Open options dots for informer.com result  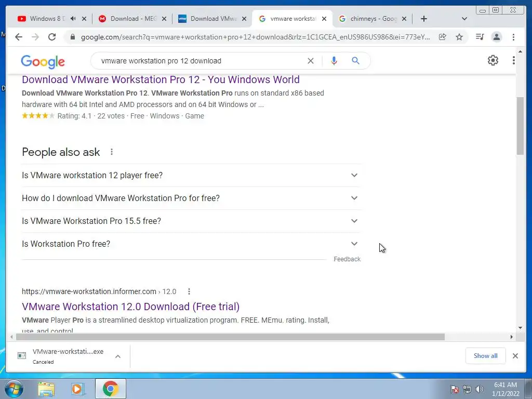click(189, 291)
